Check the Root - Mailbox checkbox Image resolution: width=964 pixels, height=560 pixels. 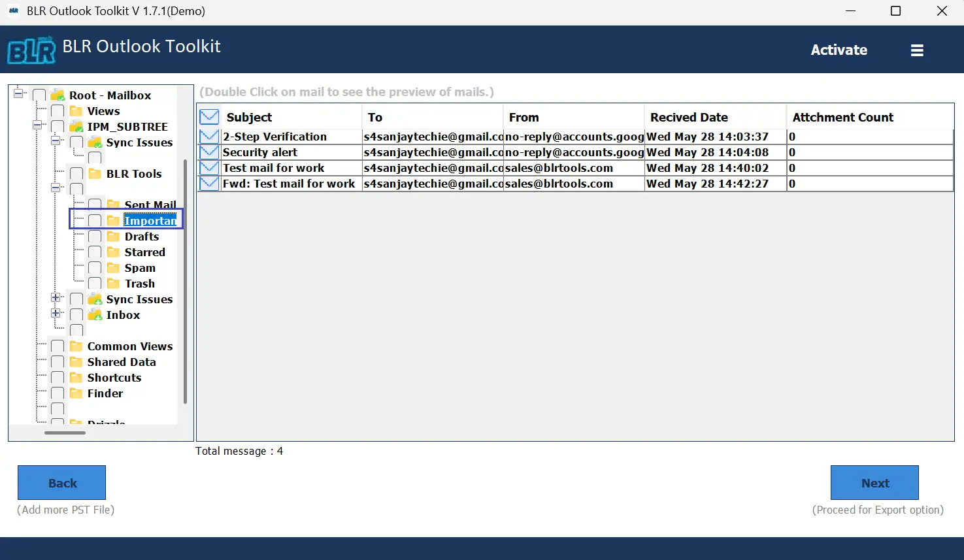[39, 95]
